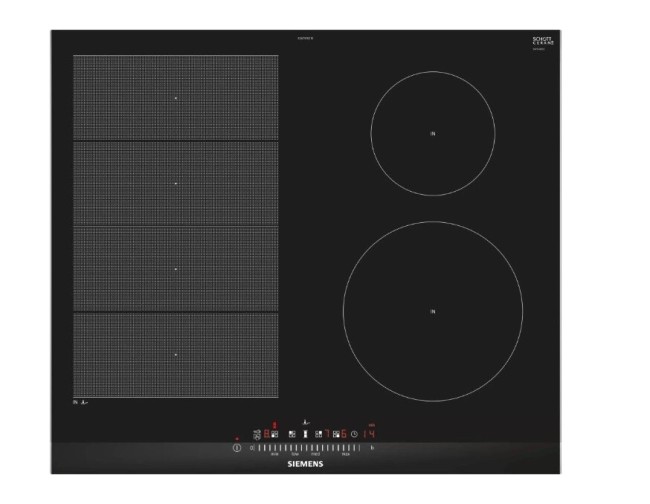Click the Schott Ceran logo
The width and height of the screenshot is (650, 504).
[543, 42]
